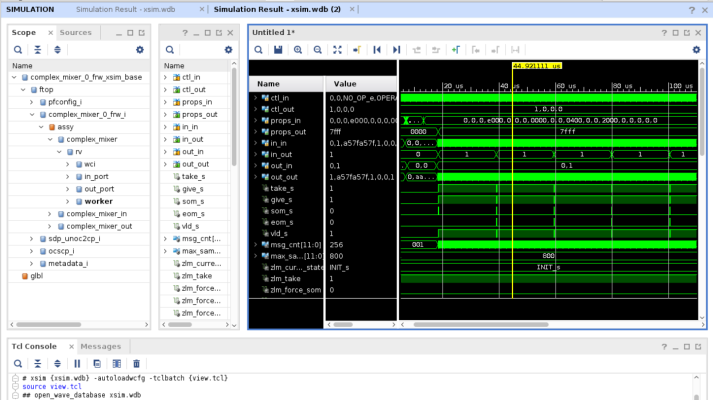
Task: Click the waveform search icon
Action: coord(258,50)
